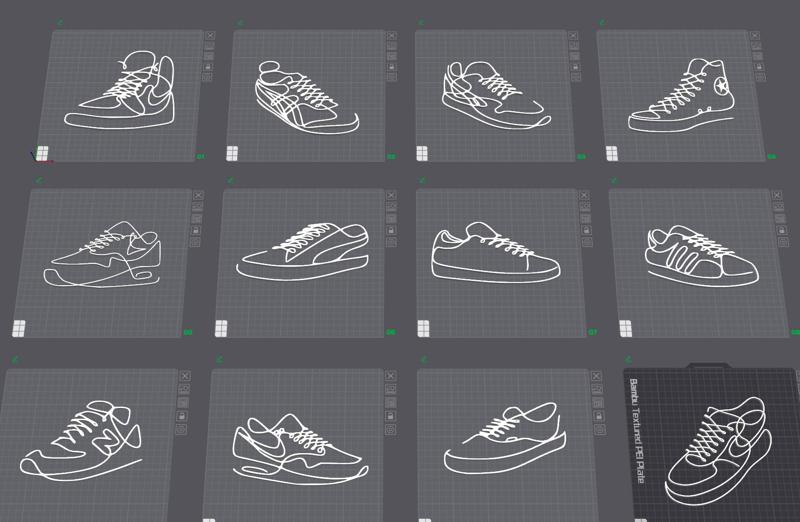Open Converse star high-top plate settings
The height and width of the screenshot is (522, 800).
pos(760,78)
